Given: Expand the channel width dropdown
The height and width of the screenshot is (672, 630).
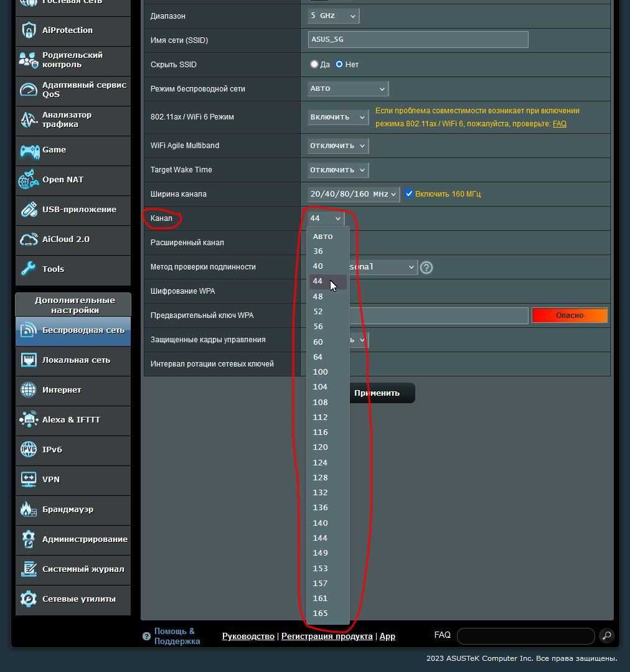Looking at the screenshot, I should [x=354, y=194].
